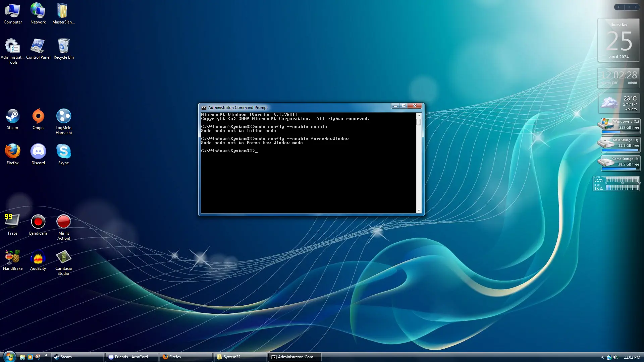Click 'Sudo mode set to Force New Window' line
644x362 pixels.
[x=252, y=143]
